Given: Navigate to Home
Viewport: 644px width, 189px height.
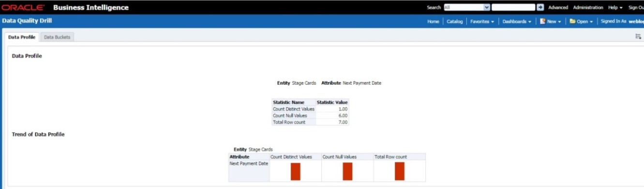Looking at the screenshot, I should click(433, 21).
